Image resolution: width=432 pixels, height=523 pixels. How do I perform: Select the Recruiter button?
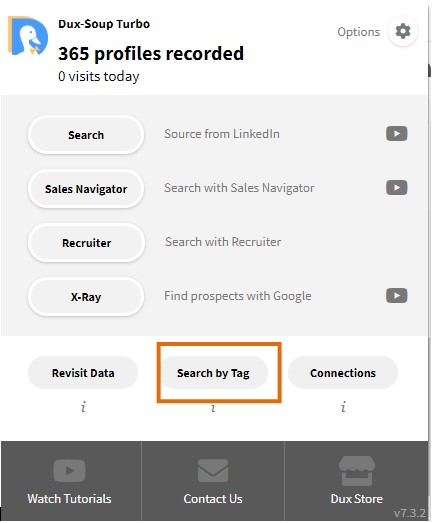(87, 243)
